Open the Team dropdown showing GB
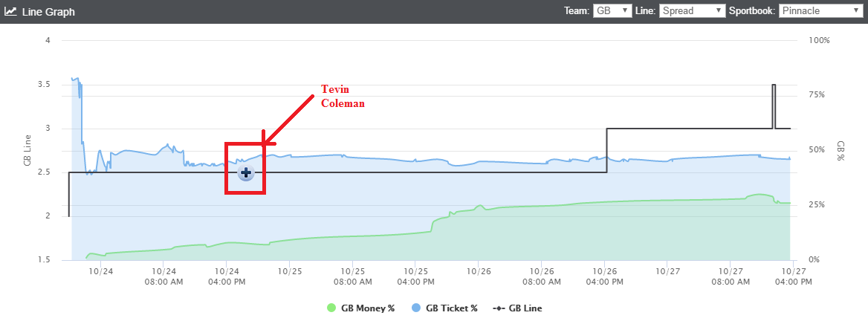Image resolution: width=868 pixels, height=324 pixels. 612,10
